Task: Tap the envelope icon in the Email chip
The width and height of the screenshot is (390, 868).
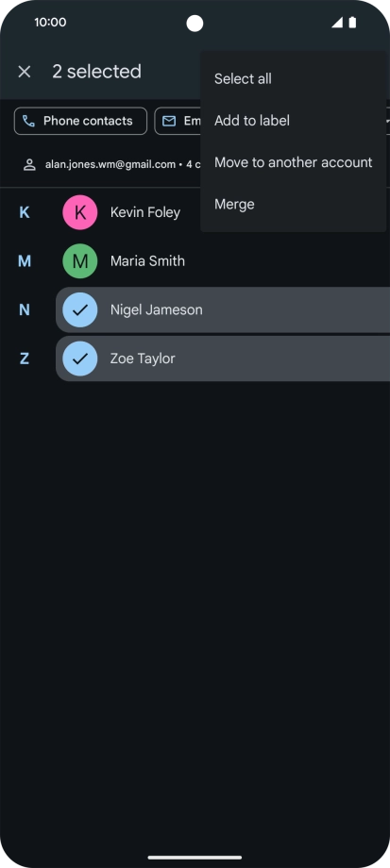Action: [169, 121]
